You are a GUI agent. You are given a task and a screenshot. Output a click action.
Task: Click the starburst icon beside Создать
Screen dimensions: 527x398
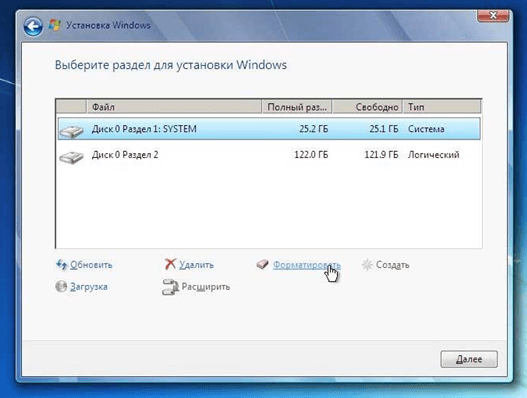coord(367,265)
